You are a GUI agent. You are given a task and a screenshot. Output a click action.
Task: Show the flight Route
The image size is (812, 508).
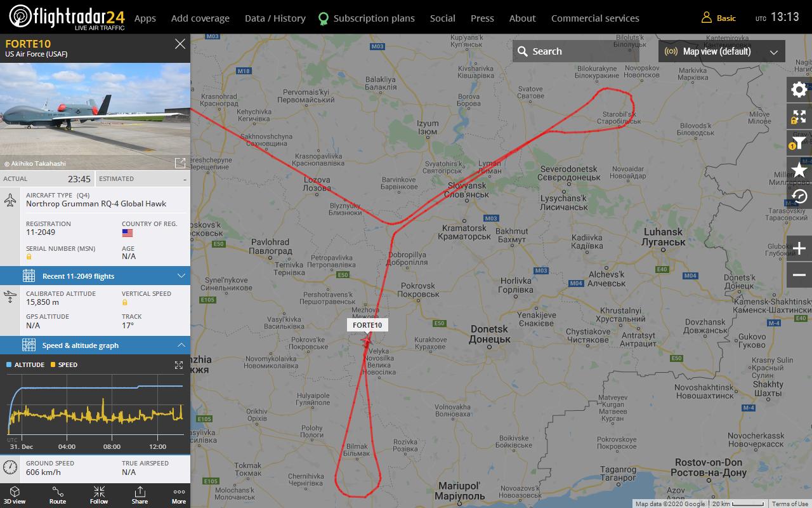(58, 496)
